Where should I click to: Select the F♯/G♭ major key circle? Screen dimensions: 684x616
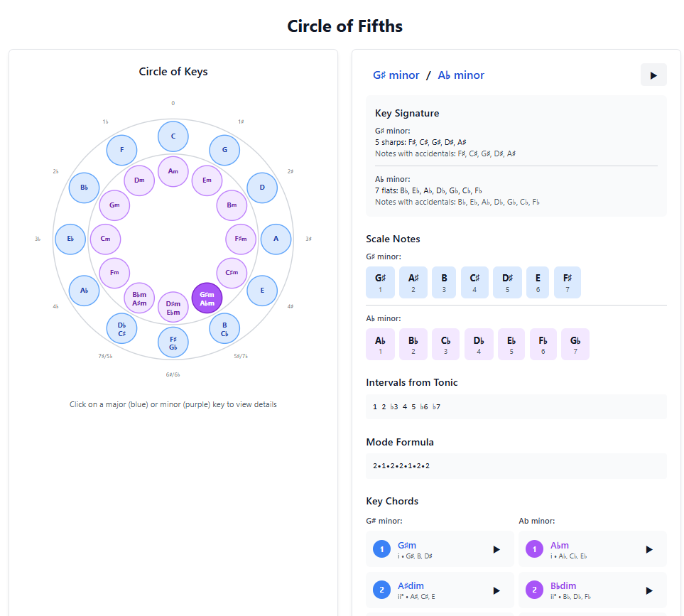tap(173, 342)
